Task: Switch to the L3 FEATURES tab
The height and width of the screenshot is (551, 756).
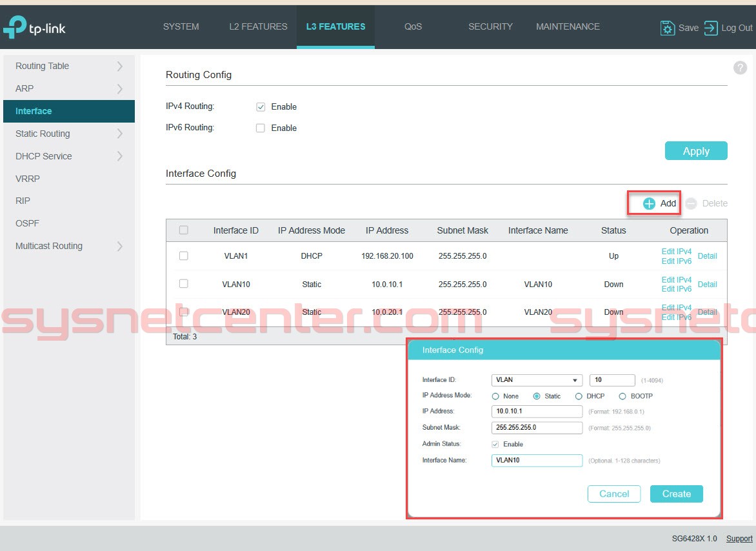Action: tap(335, 26)
